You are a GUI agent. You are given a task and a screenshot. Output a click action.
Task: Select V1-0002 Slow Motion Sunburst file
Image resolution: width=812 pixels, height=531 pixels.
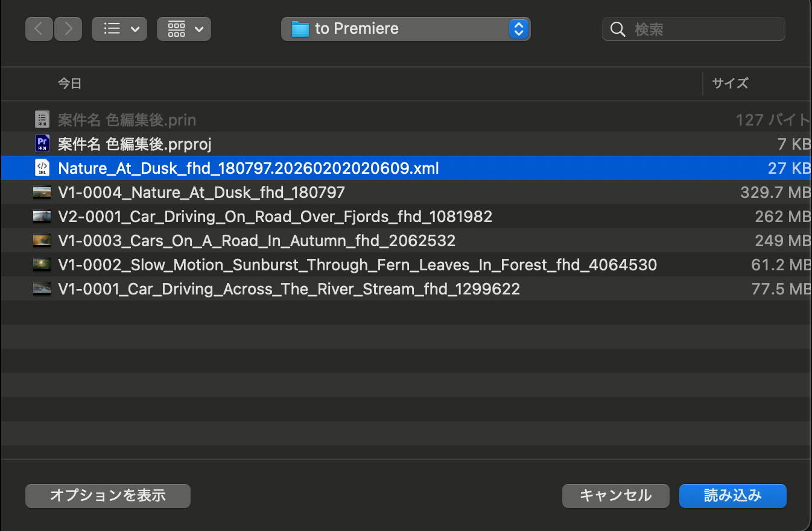[357, 265]
